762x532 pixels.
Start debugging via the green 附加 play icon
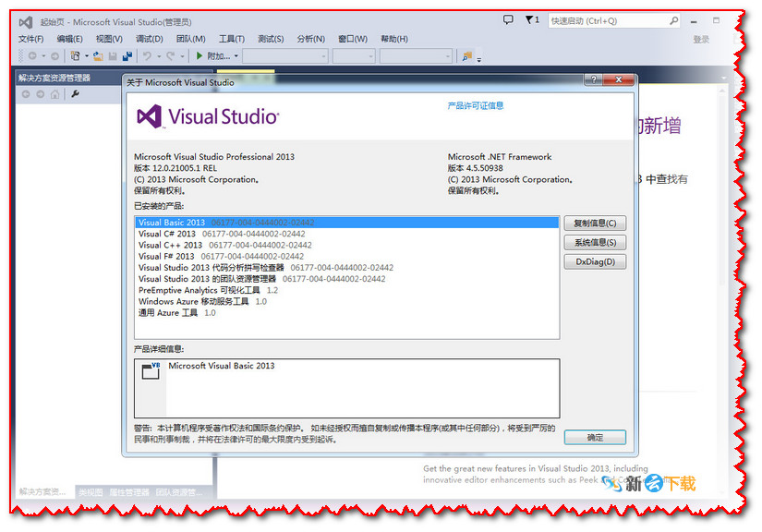click(x=200, y=56)
